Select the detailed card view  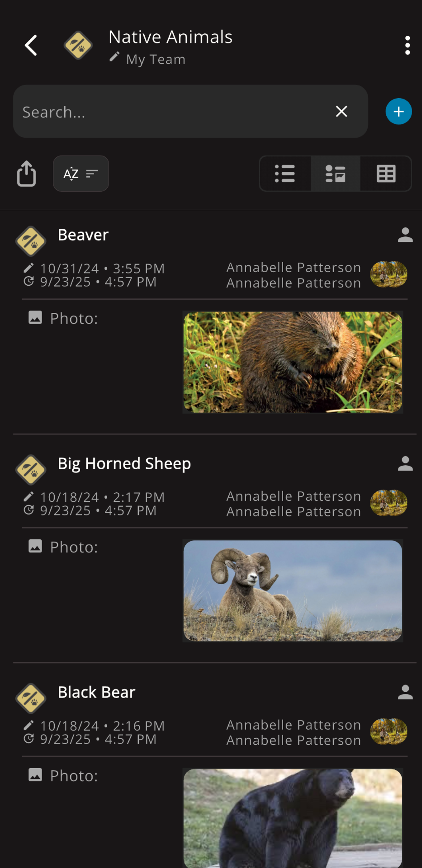click(335, 174)
